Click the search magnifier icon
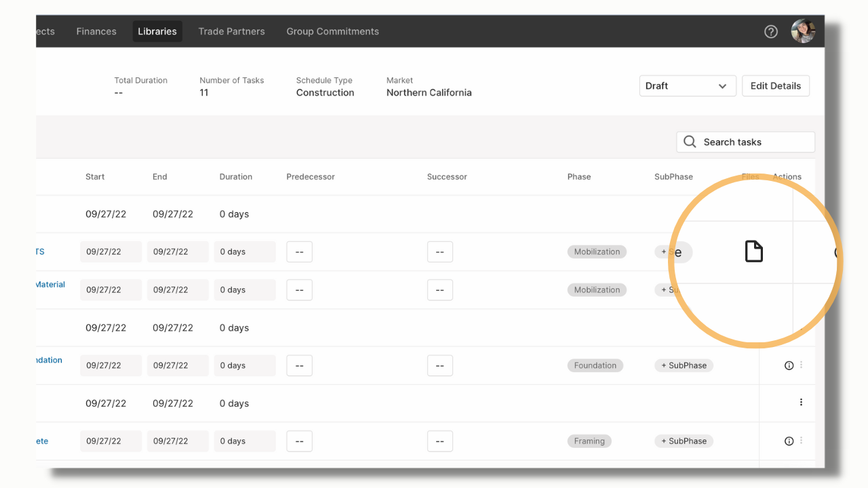Image resolution: width=868 pixels, height=488 pixels. tap(690, 142)
